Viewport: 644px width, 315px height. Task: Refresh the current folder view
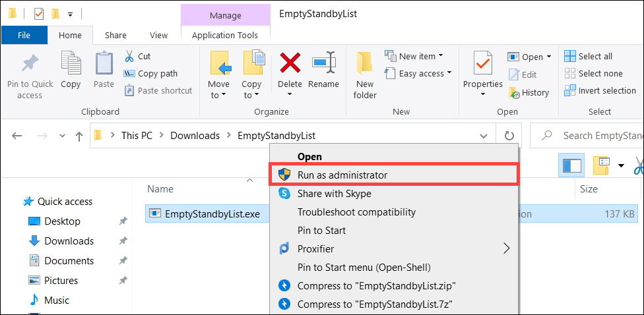click(x=509, y=136)
